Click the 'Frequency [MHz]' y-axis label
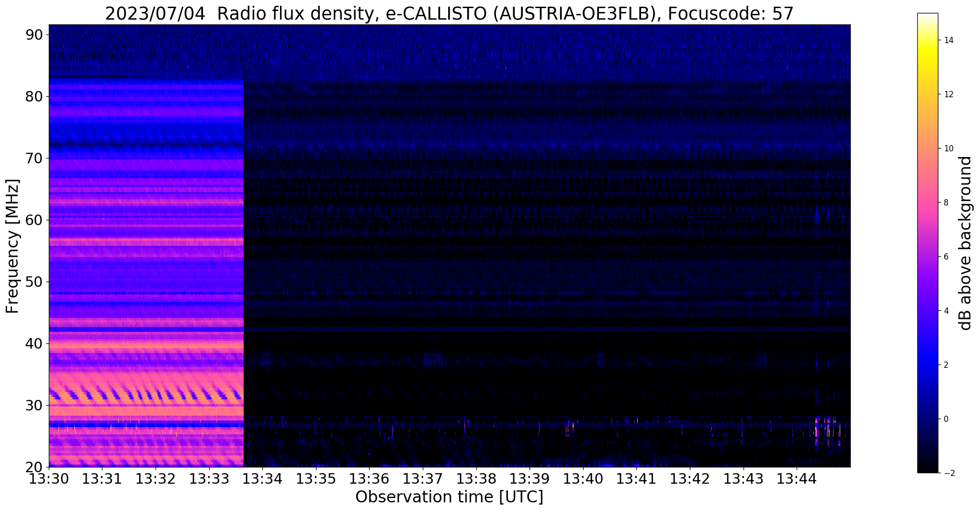Image resolution: width=980 pixels, height=511 pixels. 12,246
